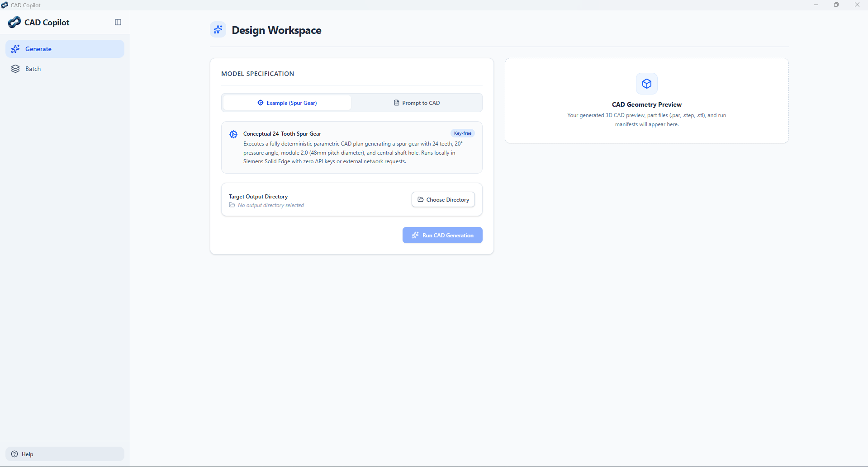
Task: Click the spur gear icon in example card
Action: click(x=233, y=134)
